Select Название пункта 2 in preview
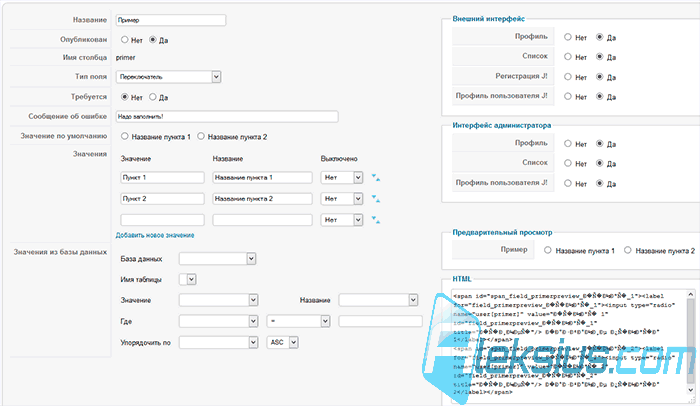 pyautogui.click(x=627, y=250)
